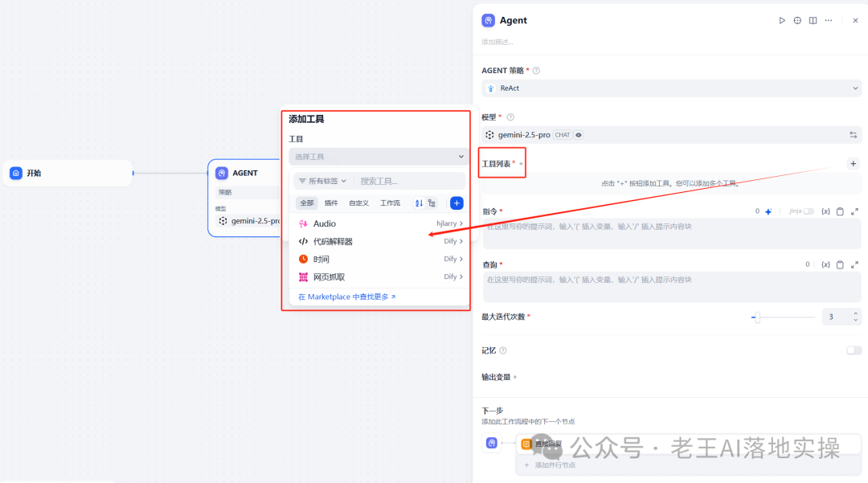Toggle the Jinja switch on the 指令 field
Screen dimensions: 868x483
coord(809,211)
